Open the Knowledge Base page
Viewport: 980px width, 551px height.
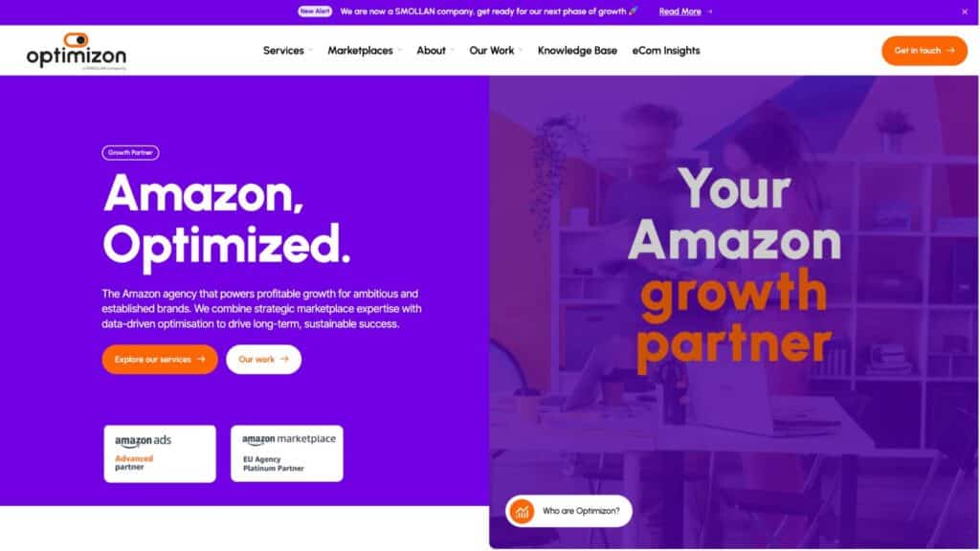click(x=577, y=51)
